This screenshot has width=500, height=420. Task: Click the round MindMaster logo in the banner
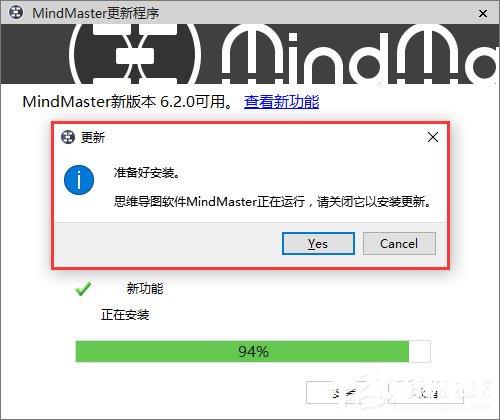135,54
